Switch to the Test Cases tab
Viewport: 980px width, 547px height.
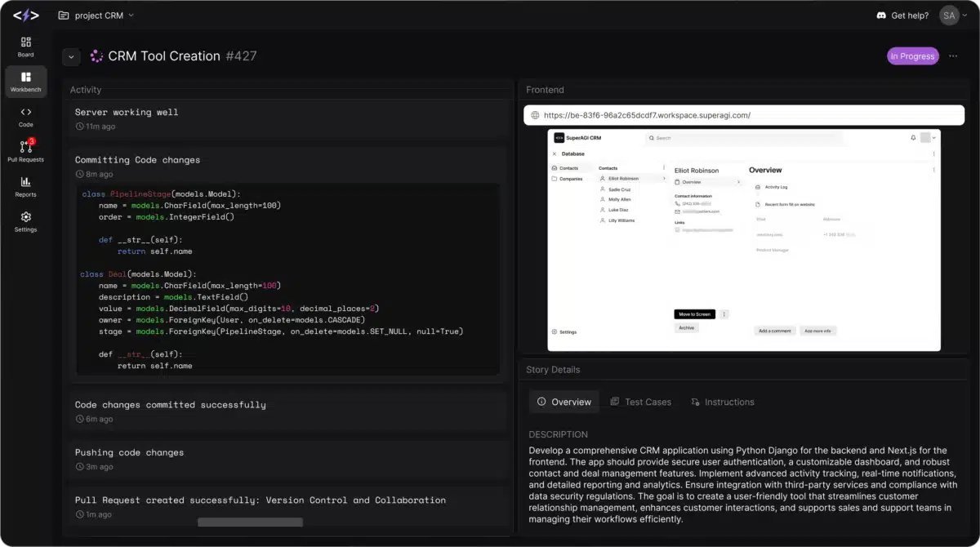tap(640, 402)
